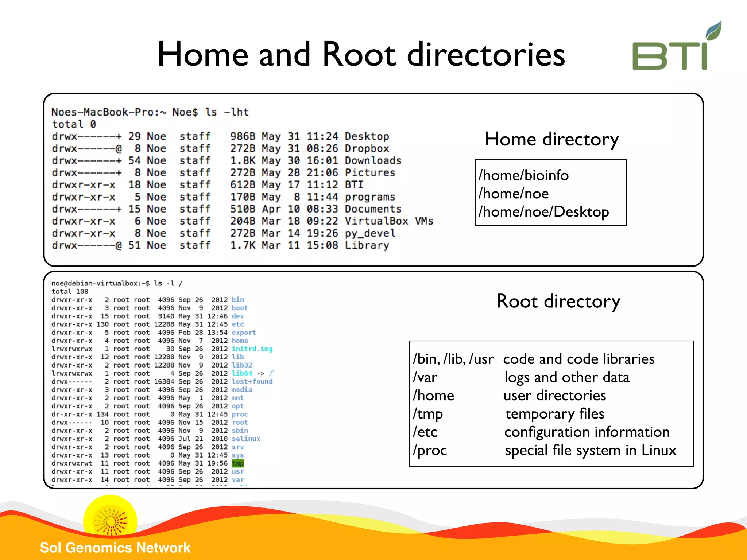Viewport: 747px width, 560px height.
Task: Click the selinux directory name
Action: tap(246, 439)
